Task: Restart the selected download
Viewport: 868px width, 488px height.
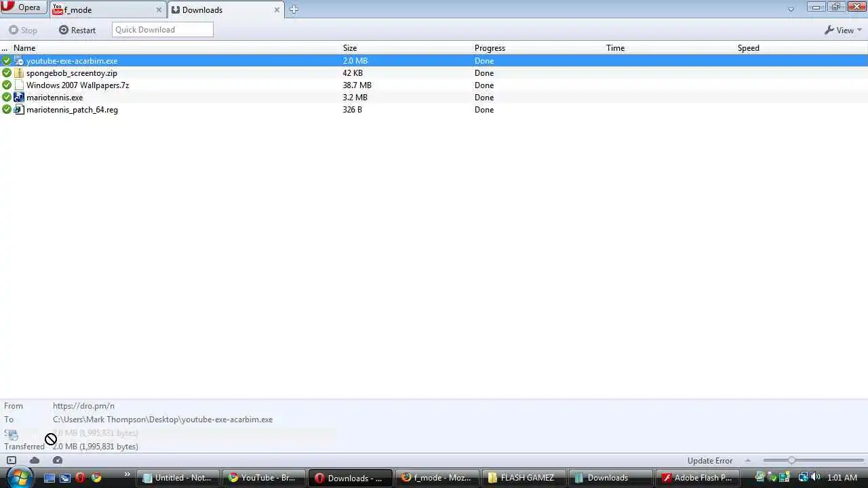Action: 77,30
